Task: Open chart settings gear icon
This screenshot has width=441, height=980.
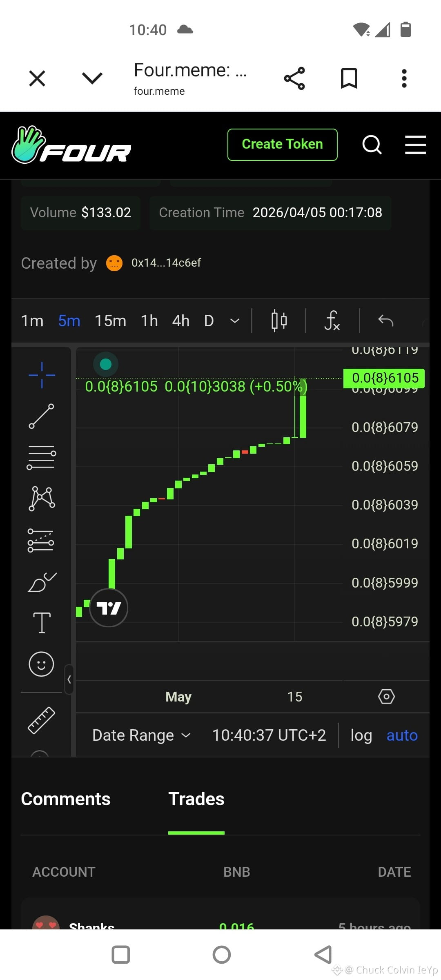Action: pyautogui.click(x=386, y=697)
